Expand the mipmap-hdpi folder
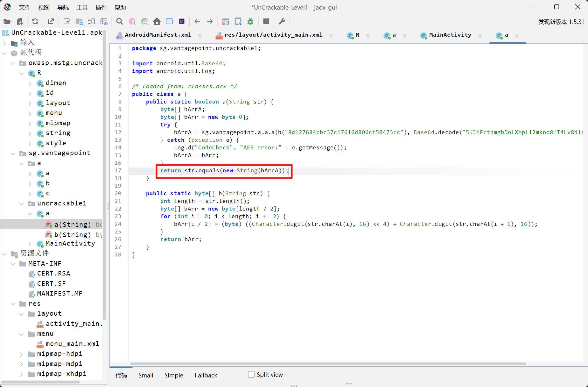This screenshot has height=387, width=588. pyautogui.click(x=22, y=354)
